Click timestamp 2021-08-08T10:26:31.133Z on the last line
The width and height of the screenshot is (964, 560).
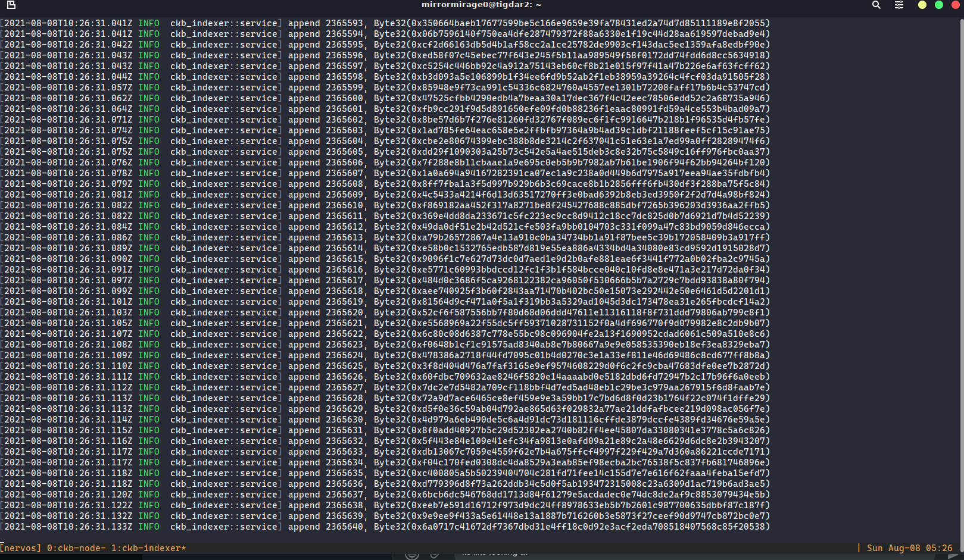(x=68, y=527)
